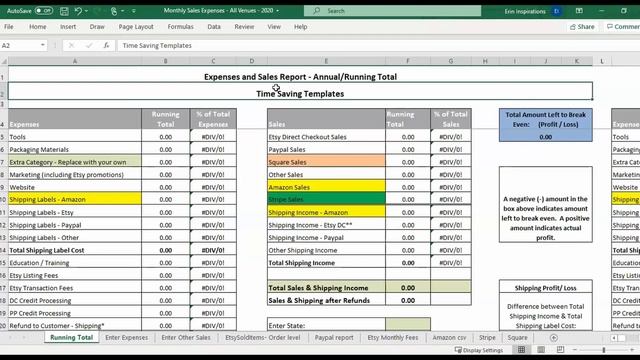Open Display Settings in the status bar
Screen dimensions: 640x360
point(478,350)
